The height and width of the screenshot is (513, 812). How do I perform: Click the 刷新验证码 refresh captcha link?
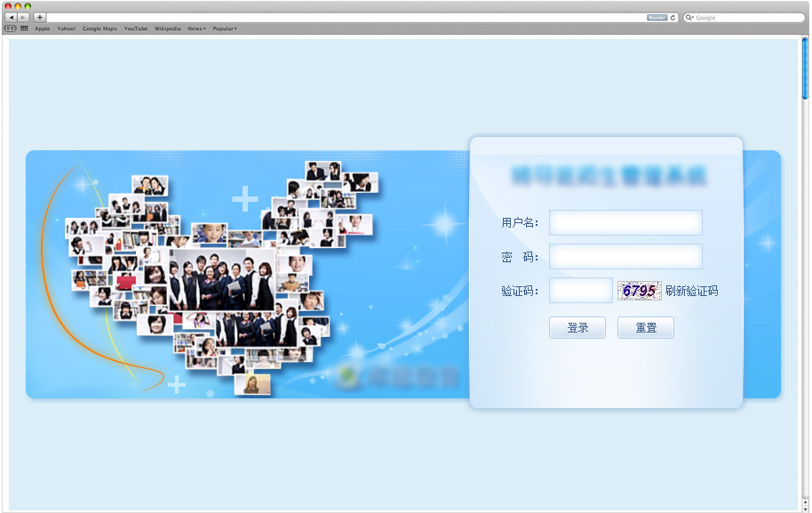691,291
